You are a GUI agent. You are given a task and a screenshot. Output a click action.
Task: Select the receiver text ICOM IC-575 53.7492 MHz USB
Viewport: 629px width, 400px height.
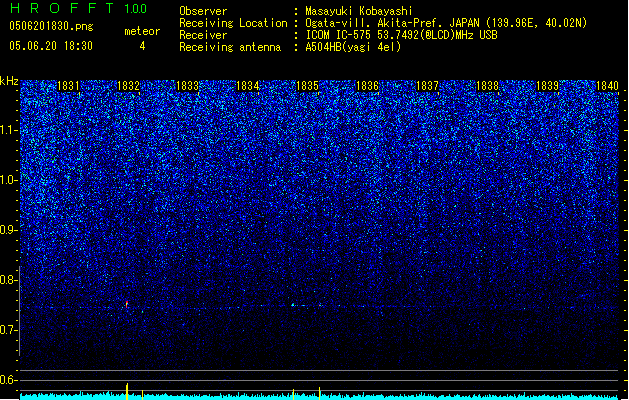[x=402, y=35]
